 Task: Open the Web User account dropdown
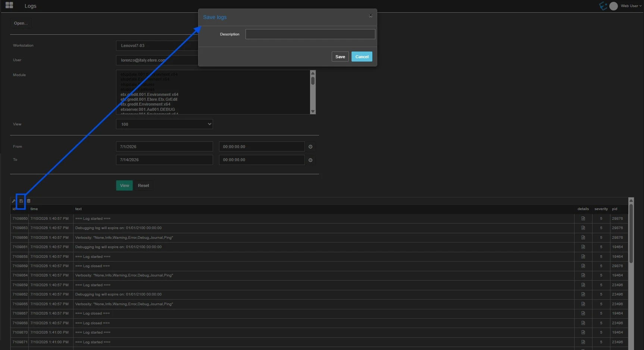[631, 6]
